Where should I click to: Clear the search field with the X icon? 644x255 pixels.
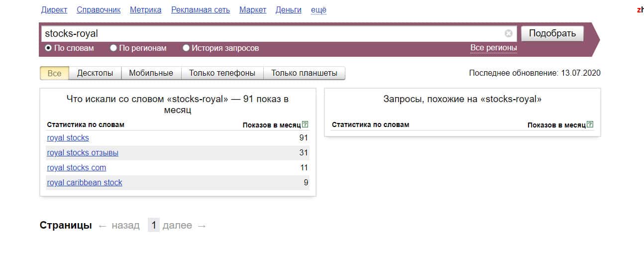click(508, 33)
